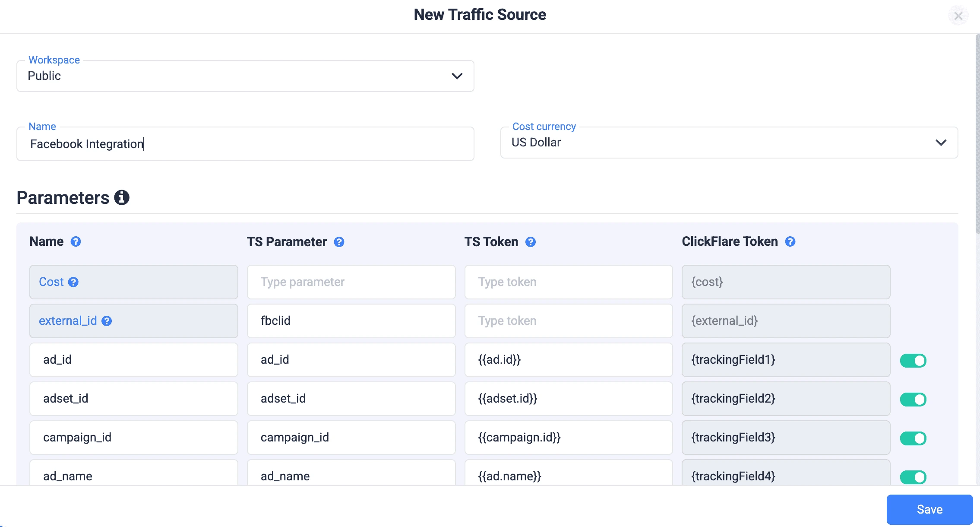Click the Name field containing Facebook Integration
This screenshot has width=980, height=527.
245,144
